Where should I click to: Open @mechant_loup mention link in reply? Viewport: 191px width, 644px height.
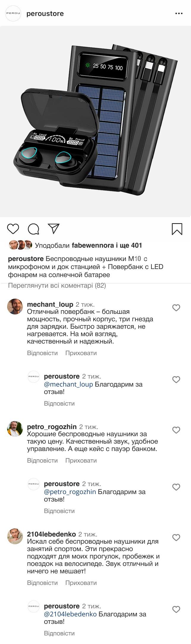68,384
